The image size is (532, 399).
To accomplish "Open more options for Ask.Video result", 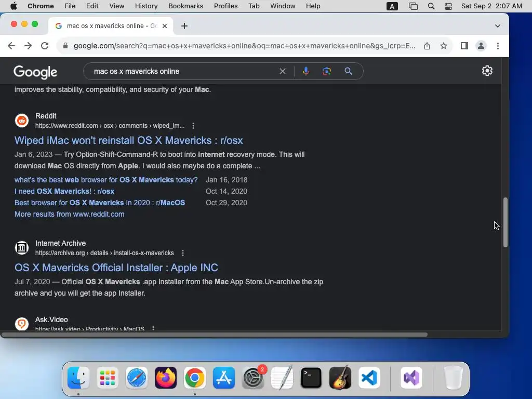I will [x=153, y=328].
